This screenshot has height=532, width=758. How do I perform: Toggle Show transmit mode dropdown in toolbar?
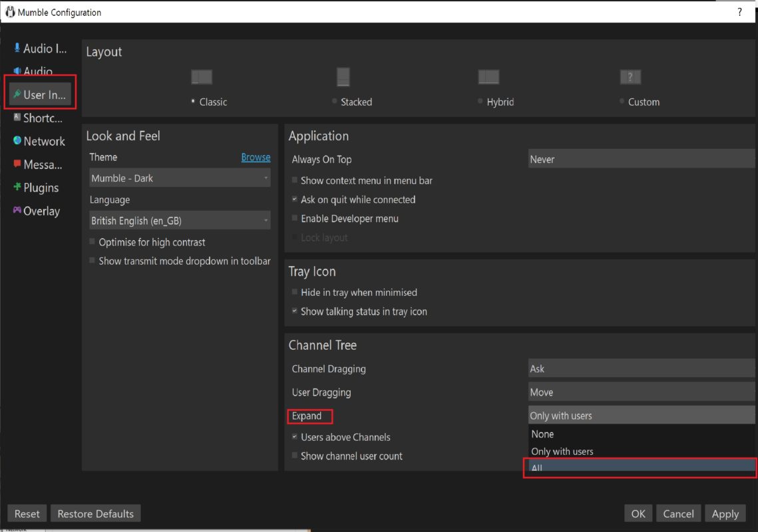(x=92, y=260)
